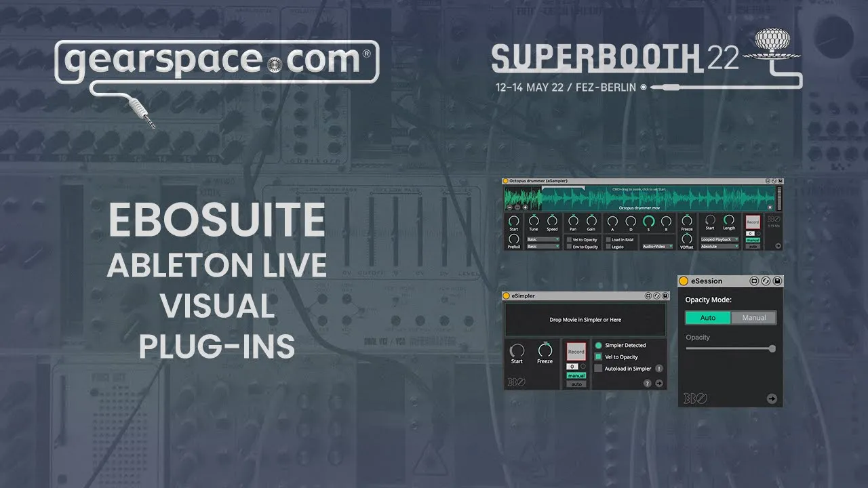Viewport: 868px width, 488px height.
Task: Click the Octopus drummer waveform display
Action: pos(639,198)
